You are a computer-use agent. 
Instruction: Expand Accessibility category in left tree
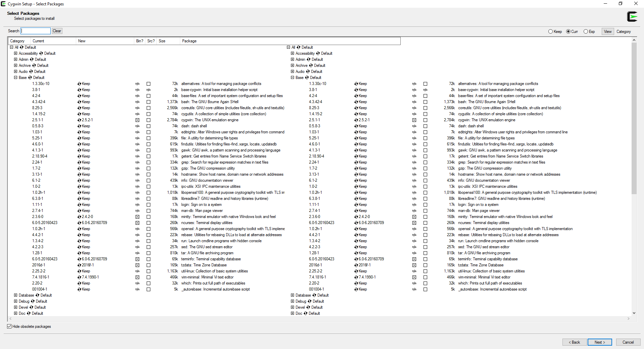coord(15,53)
